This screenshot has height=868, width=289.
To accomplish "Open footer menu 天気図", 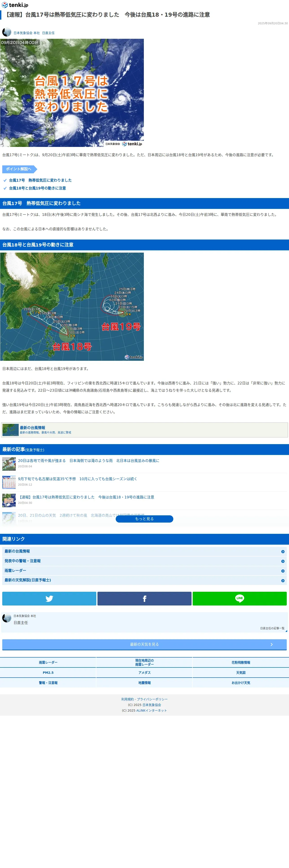I will click(241, 673).
